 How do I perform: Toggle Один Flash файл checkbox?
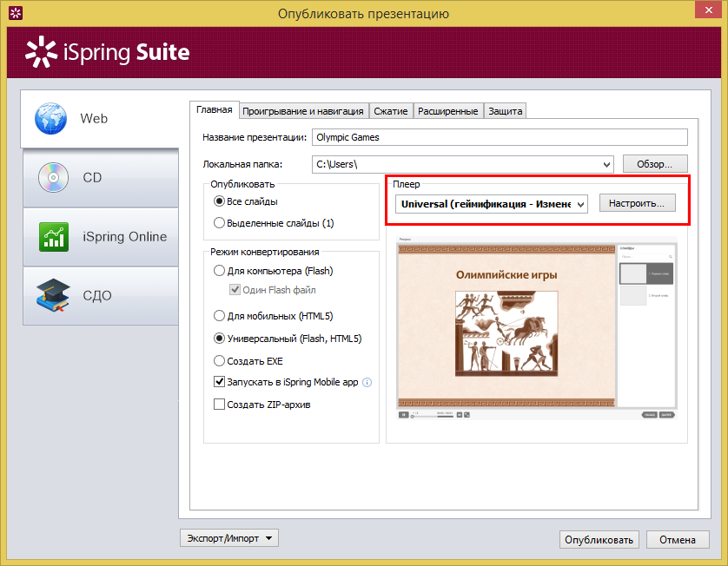click(235, 290)
